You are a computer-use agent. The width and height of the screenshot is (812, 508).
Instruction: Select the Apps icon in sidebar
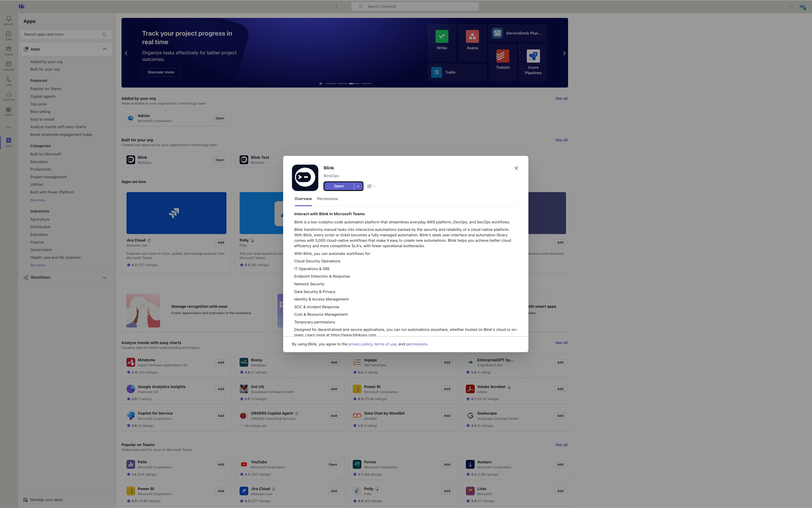[9, 142]
